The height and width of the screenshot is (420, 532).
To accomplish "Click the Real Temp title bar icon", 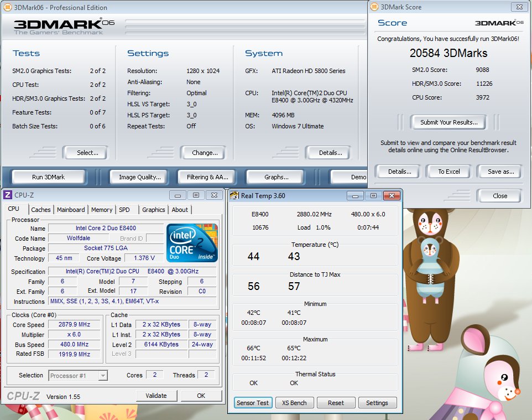I will [x=234, y=195].
